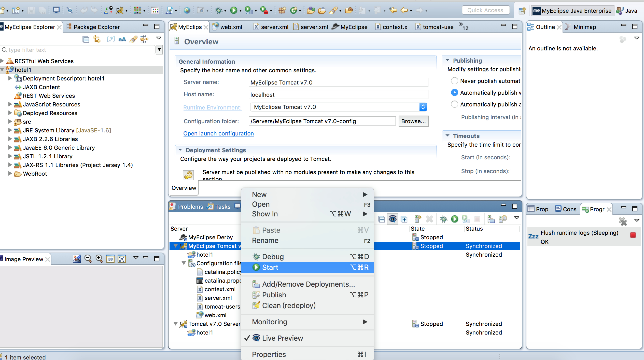The image size is (644, 360).
Task: Toggle Live Preview eye icon in Servers toolbar
Action: (x=393, y=219)
